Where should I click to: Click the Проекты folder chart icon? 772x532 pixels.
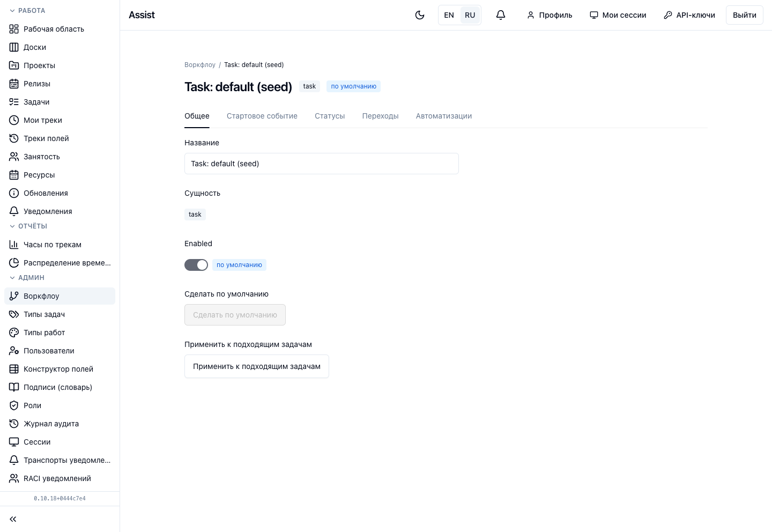click(14, 65)
